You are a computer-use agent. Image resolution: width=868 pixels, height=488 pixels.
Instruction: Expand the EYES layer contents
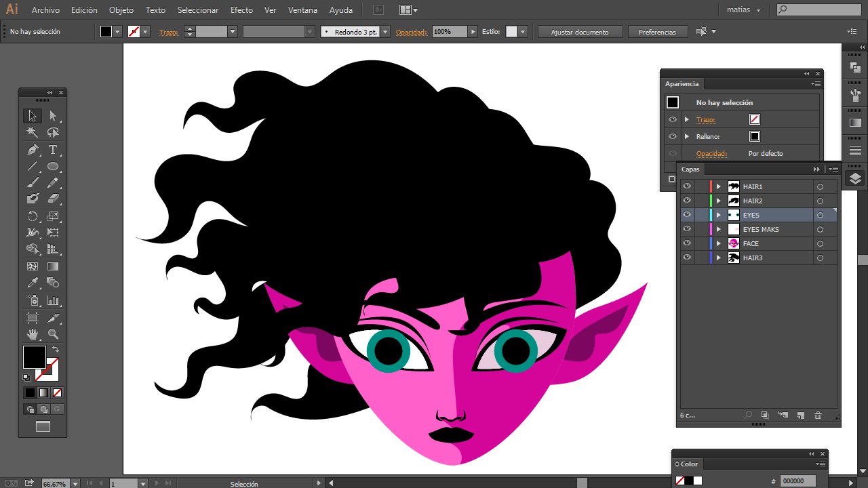[x=719, y=215]
